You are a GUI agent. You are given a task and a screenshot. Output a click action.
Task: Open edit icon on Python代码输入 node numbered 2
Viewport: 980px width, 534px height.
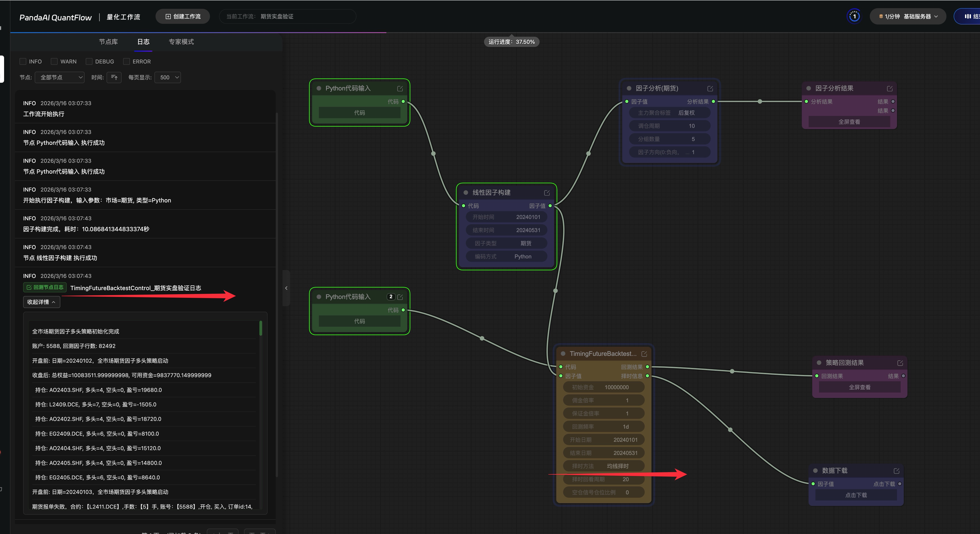(x=400, y=297)
